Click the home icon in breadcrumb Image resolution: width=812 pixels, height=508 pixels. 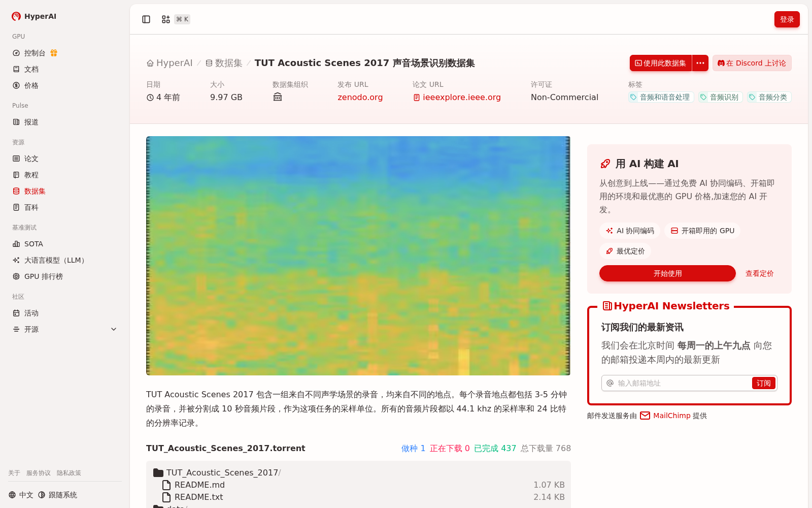coord(150,63)
